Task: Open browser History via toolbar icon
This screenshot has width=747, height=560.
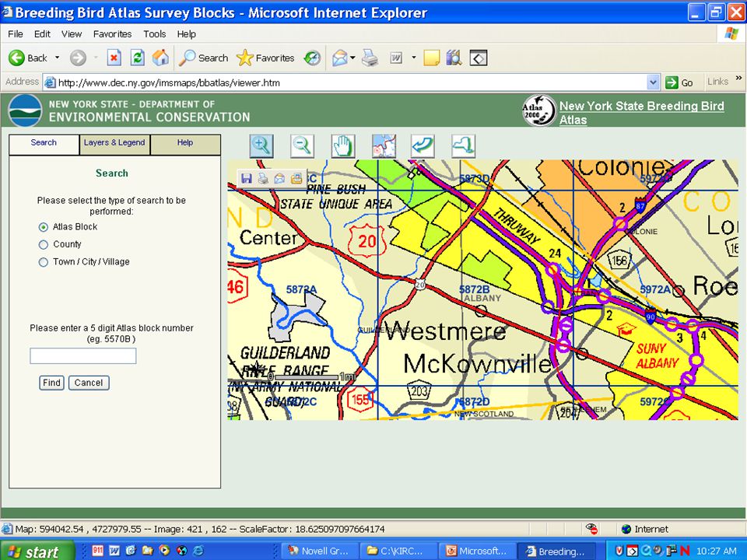Action: tap(313, 58)
